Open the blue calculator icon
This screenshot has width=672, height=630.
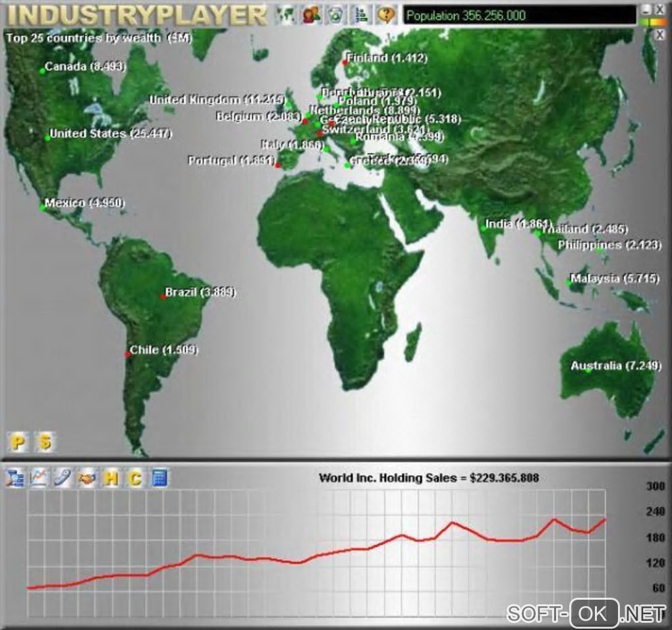point(159,478)
